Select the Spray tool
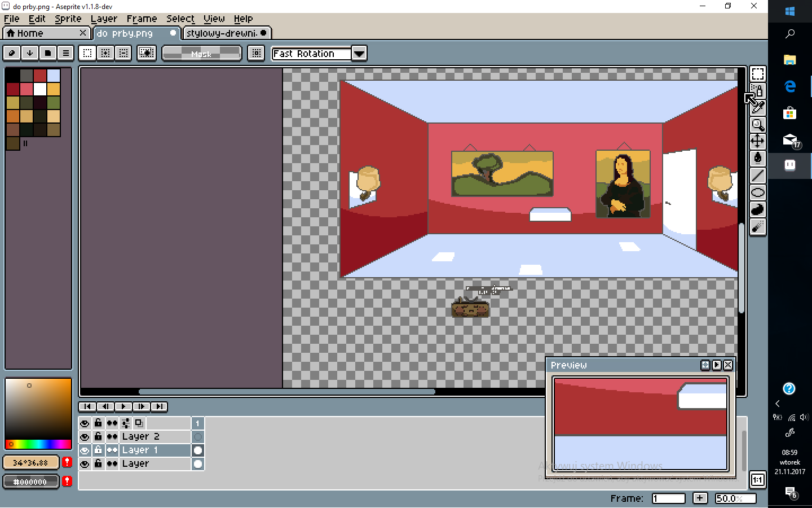 (x=757, y=227)
